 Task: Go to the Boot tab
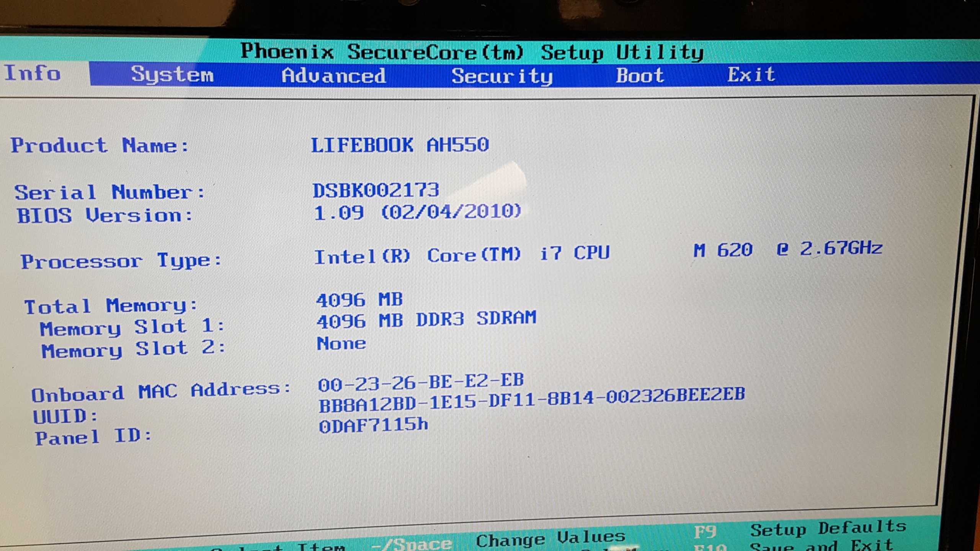[x=640, y=75]
